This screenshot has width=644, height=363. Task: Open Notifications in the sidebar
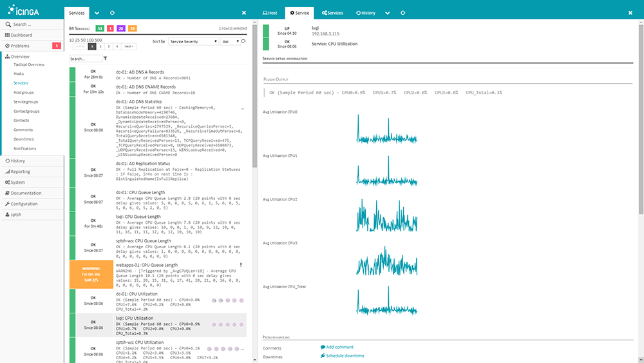coord(24,148)
